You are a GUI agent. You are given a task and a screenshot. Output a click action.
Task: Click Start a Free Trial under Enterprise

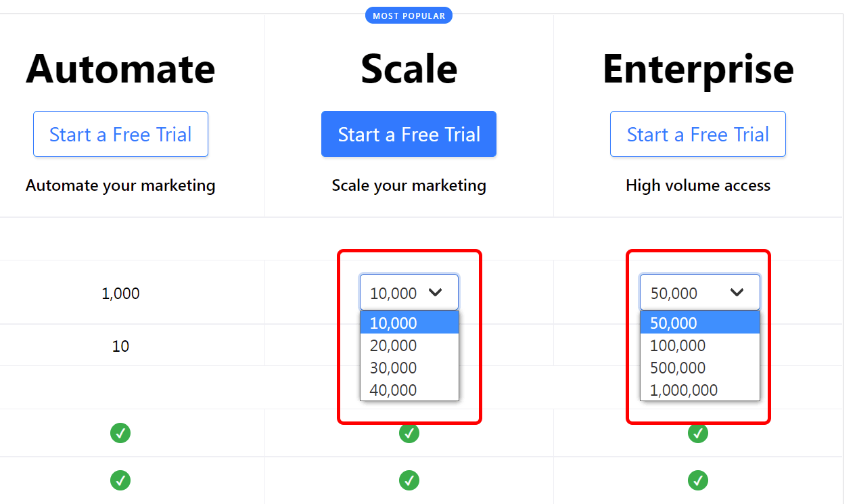point(697,134)
